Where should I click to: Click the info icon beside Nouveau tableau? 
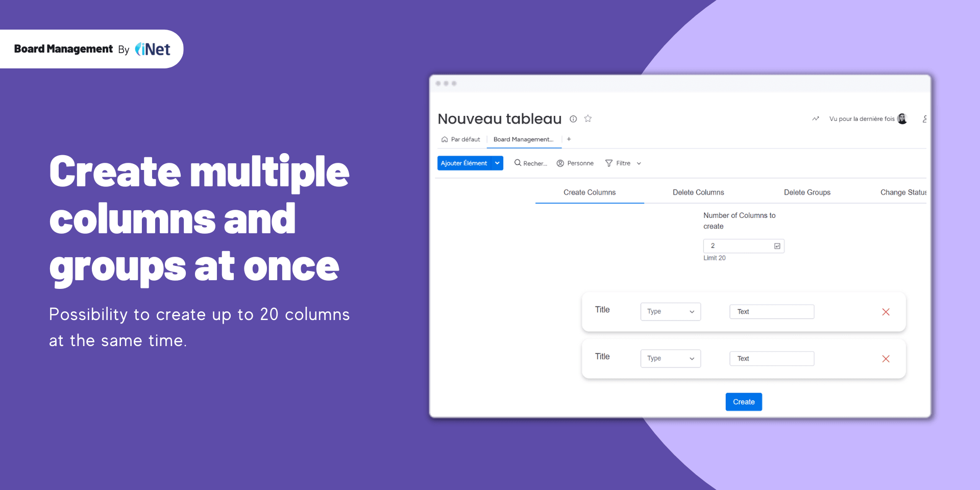573,119
